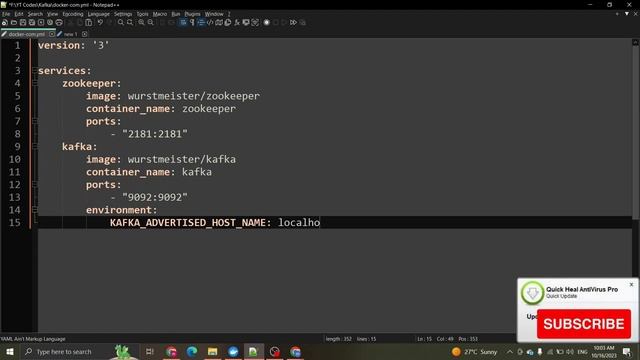Collapse the services block fold marker
The width and height of the screenshot is (640, 360).
[x=35, y=70]
